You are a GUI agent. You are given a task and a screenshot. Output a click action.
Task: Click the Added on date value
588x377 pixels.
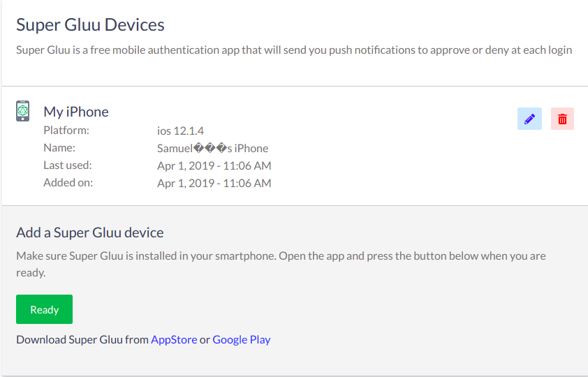click(214, 183)
